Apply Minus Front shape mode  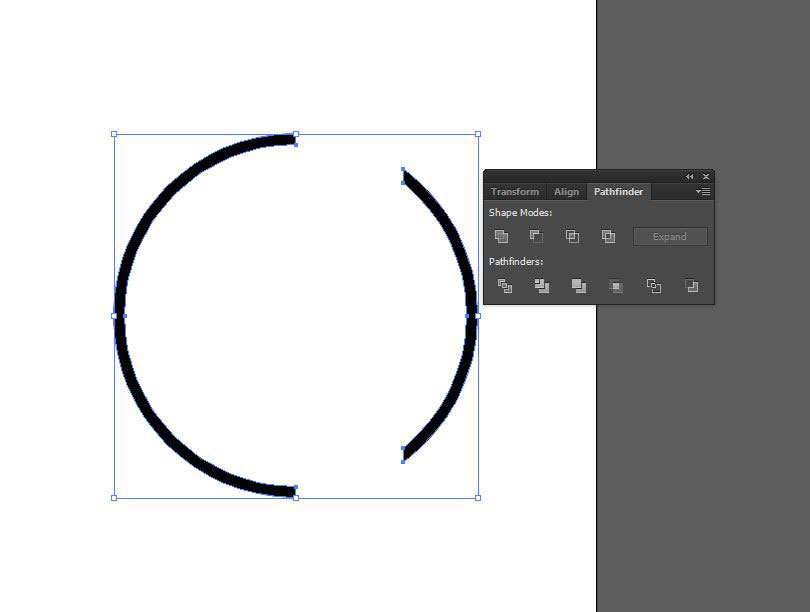tap(536, 237)
